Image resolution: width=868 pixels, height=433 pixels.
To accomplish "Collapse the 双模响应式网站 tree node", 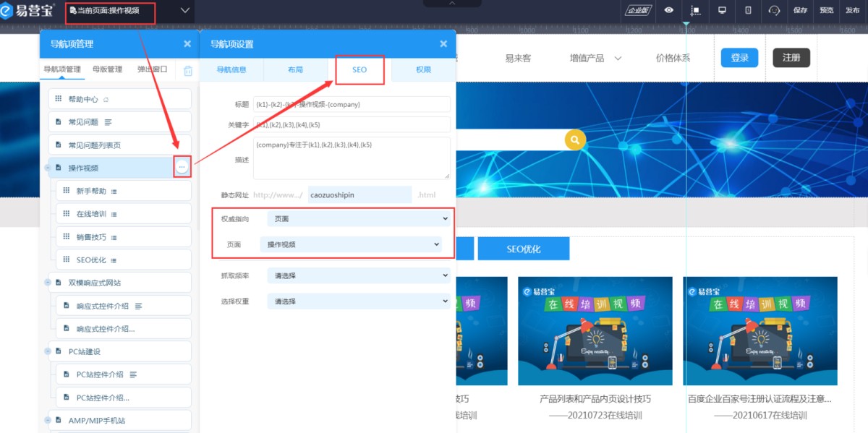I will pos(47,283).
